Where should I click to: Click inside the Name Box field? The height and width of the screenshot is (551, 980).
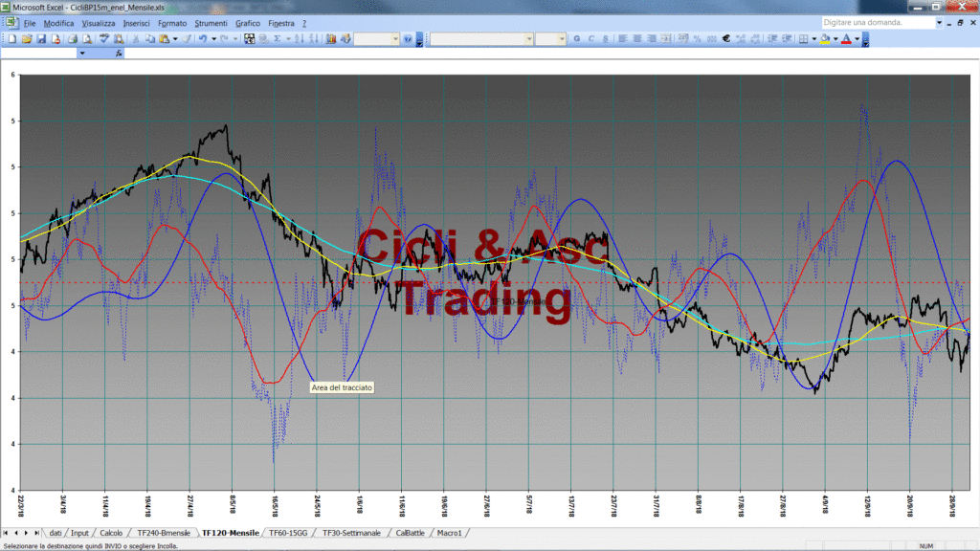38,54
